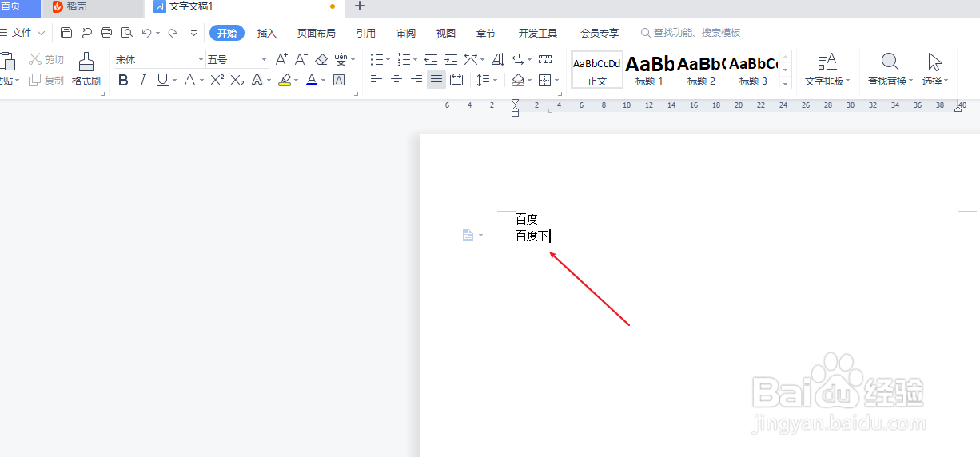
Task: Decrease paragraph indent icon
Action: (x=432, y=59)
